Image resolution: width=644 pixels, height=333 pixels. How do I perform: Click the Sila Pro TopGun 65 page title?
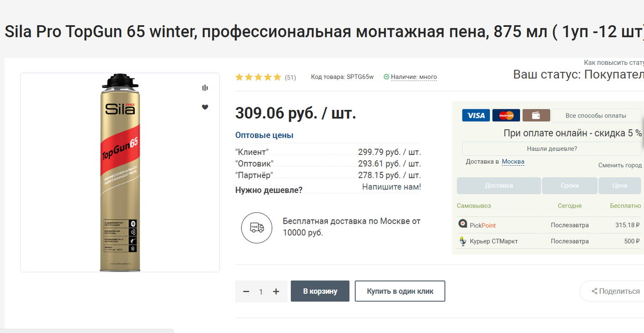(324, 32)
